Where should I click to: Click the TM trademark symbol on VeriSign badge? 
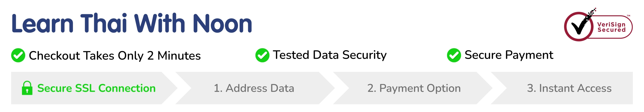(x=628, y=16)
